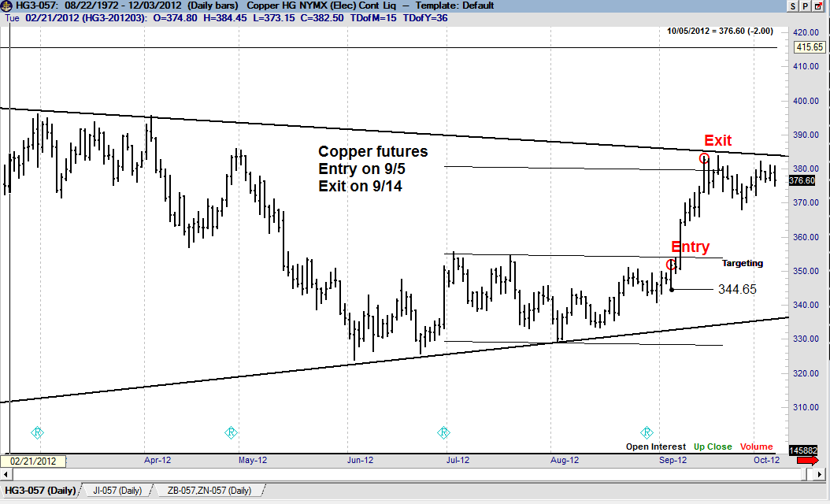
Task: Click the 376.60 last price label
Action: tap(802, 180)
